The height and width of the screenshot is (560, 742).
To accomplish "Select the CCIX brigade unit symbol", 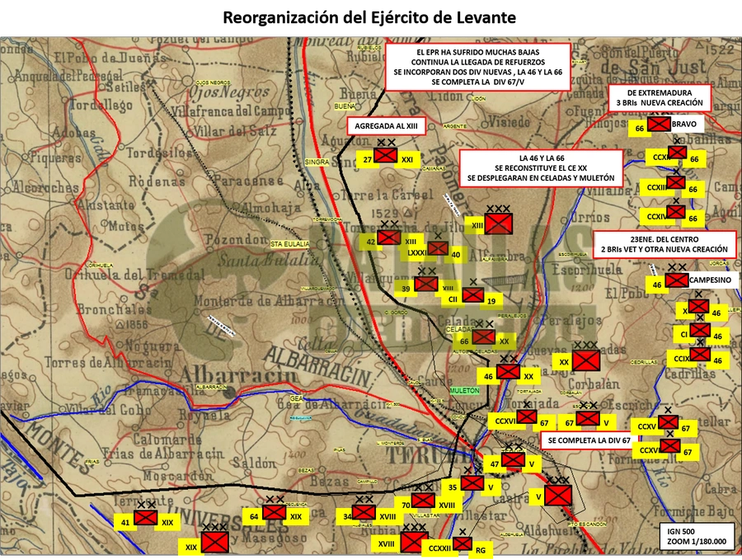I will pyautogui.click(x=700, y=354).
